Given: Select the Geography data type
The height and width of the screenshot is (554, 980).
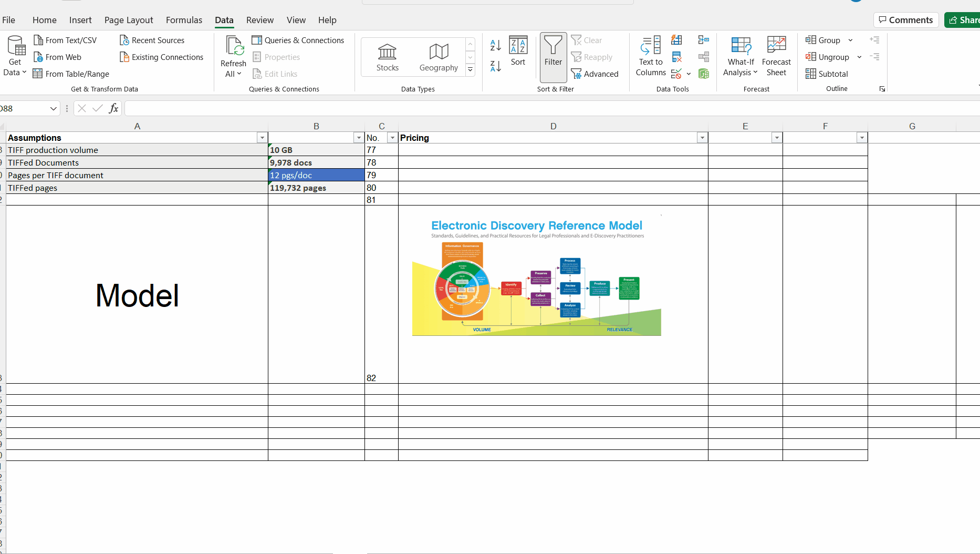Looking at the screenshot, I should [439, 57].
